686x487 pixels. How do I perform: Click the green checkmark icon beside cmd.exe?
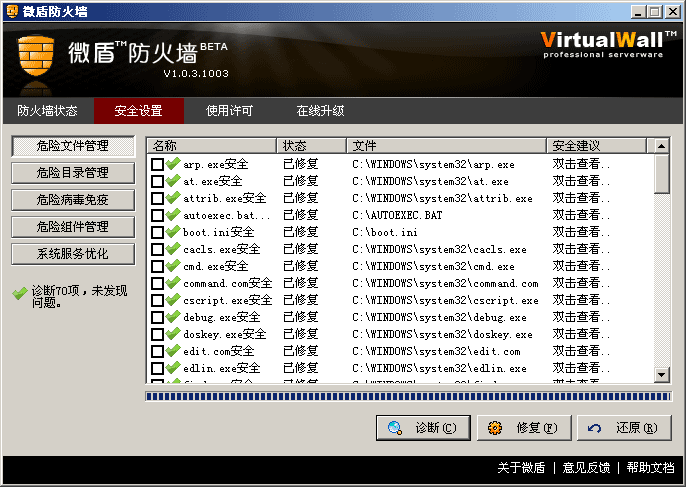pos(173,266)
